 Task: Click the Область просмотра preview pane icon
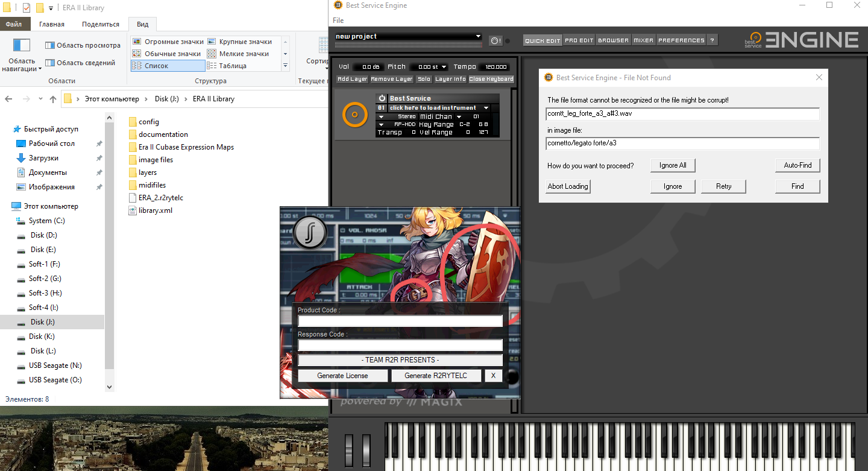(50, 45)
